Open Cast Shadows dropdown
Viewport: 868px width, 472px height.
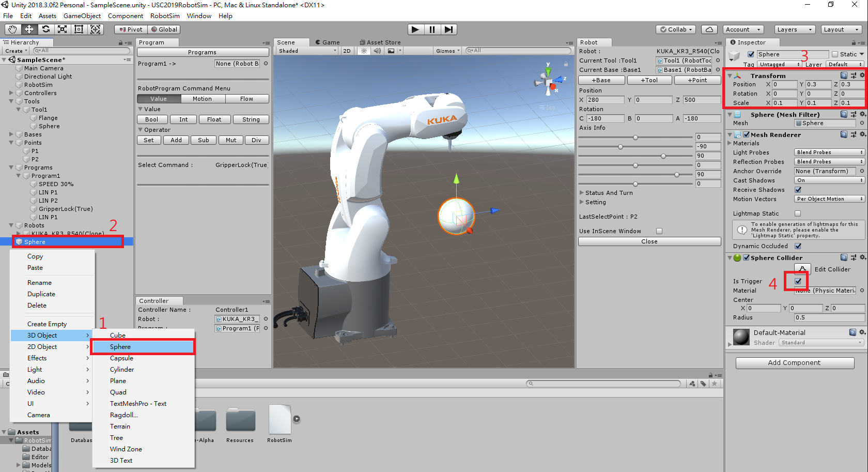point(829,180)
